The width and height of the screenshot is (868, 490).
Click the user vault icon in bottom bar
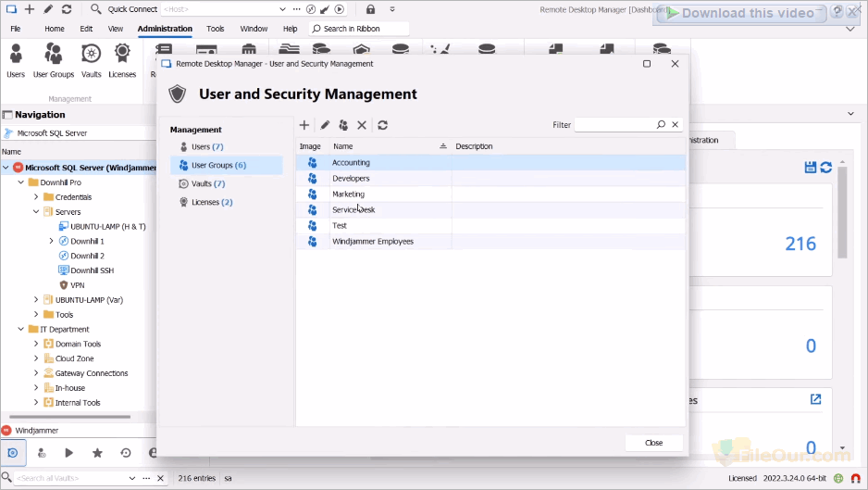point(42,453)
